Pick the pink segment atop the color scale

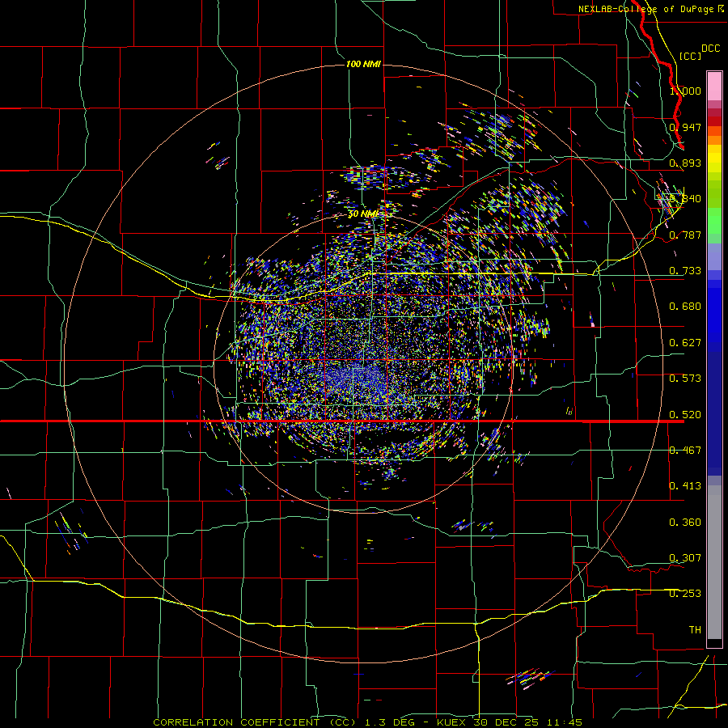pos(714,86)
